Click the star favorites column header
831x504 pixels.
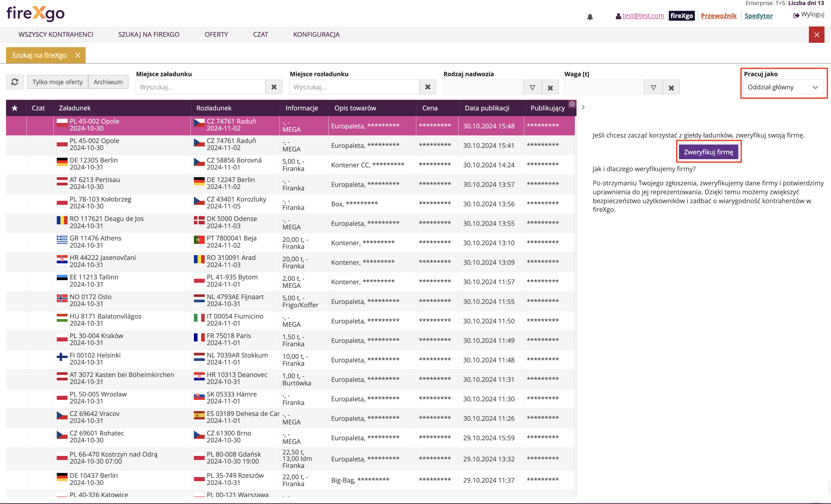click(14, 108)
